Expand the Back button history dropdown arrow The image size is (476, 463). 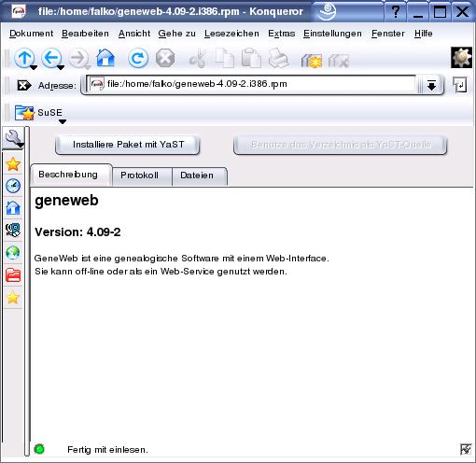pos(61,67)
